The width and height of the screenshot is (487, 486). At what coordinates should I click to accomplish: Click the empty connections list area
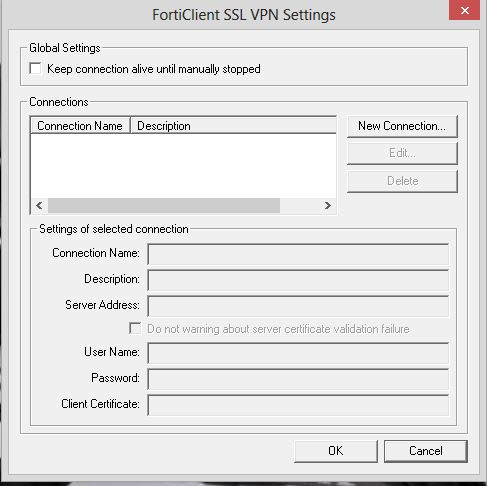183,166
